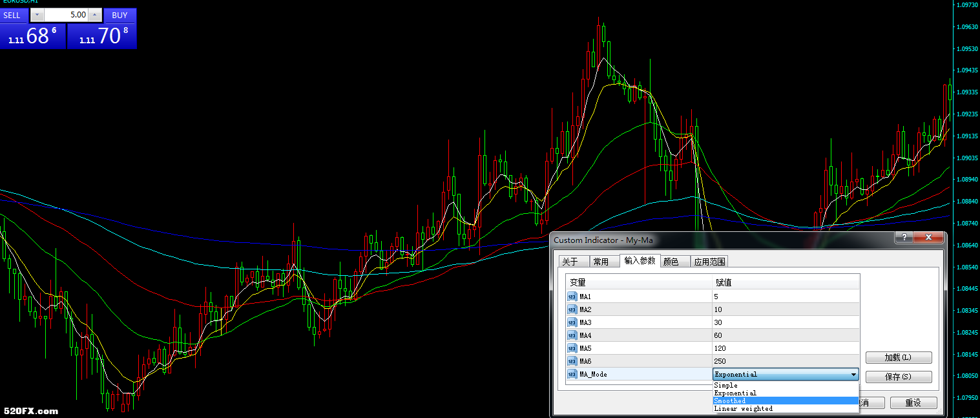Click the MA3 variable icon

[x=572, y=322]
